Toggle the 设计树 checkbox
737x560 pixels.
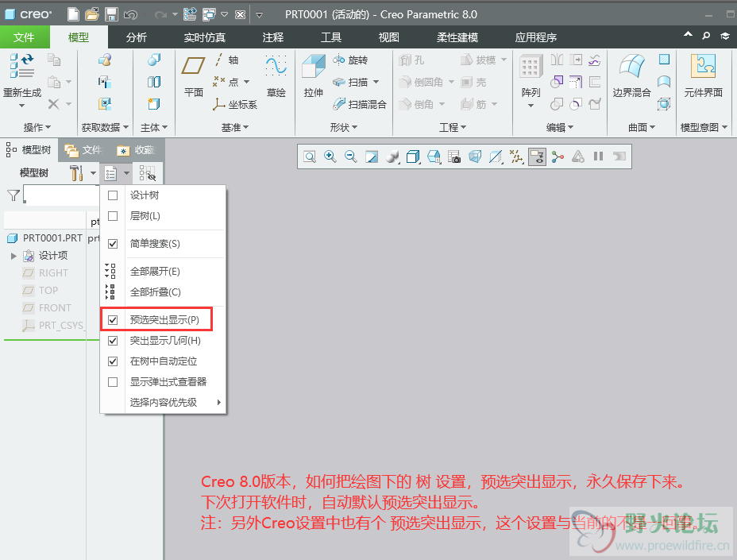tap(113, 195)
